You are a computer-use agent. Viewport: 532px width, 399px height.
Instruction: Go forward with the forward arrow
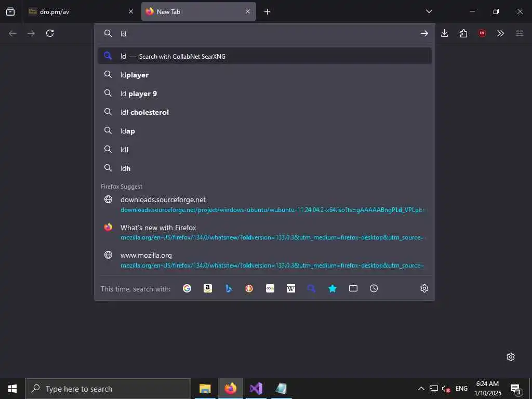[x=31, y=33]
